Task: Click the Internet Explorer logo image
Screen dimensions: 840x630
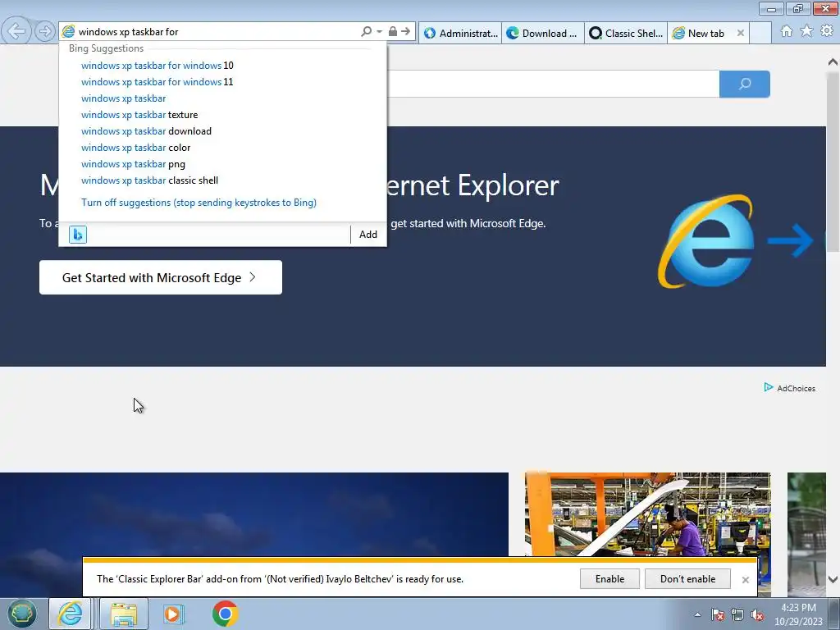Action: (706, 241)
